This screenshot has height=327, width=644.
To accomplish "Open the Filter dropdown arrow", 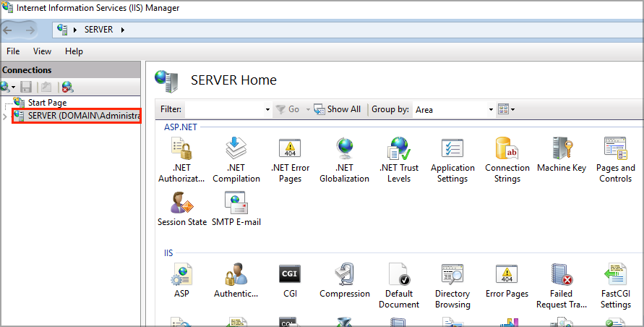I will [x=267, y=109].
